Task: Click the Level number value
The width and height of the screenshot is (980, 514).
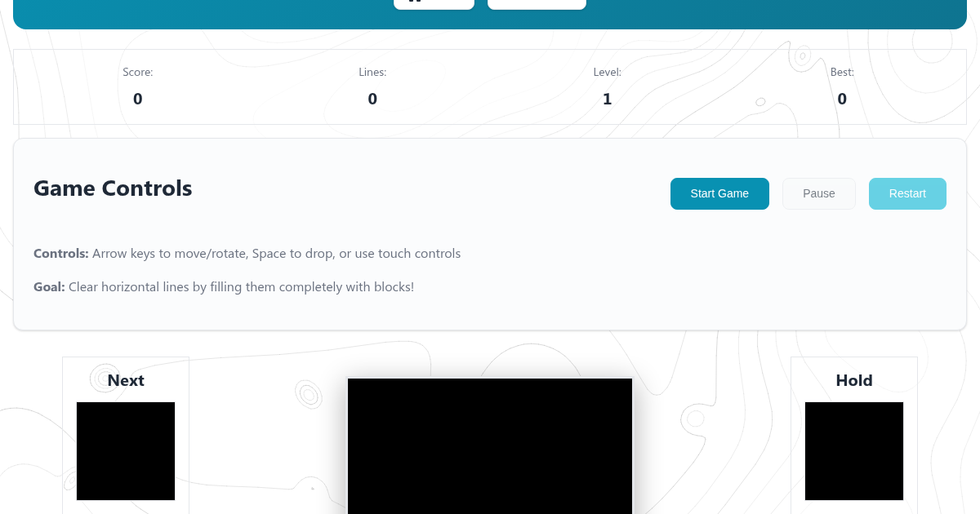Action: [x=607, y=99]
